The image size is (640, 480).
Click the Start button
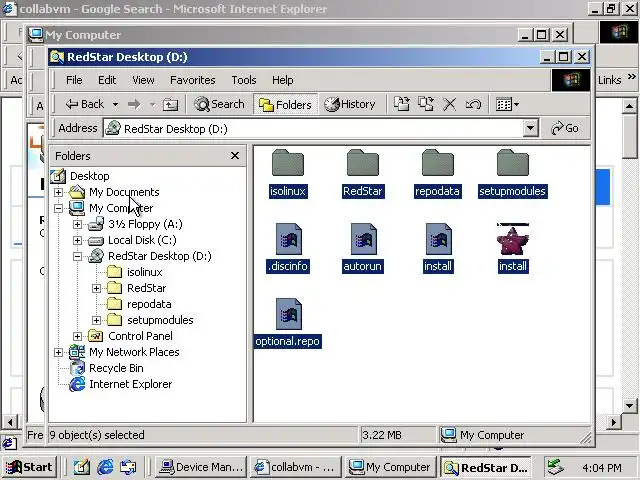(x=29, y=467)
